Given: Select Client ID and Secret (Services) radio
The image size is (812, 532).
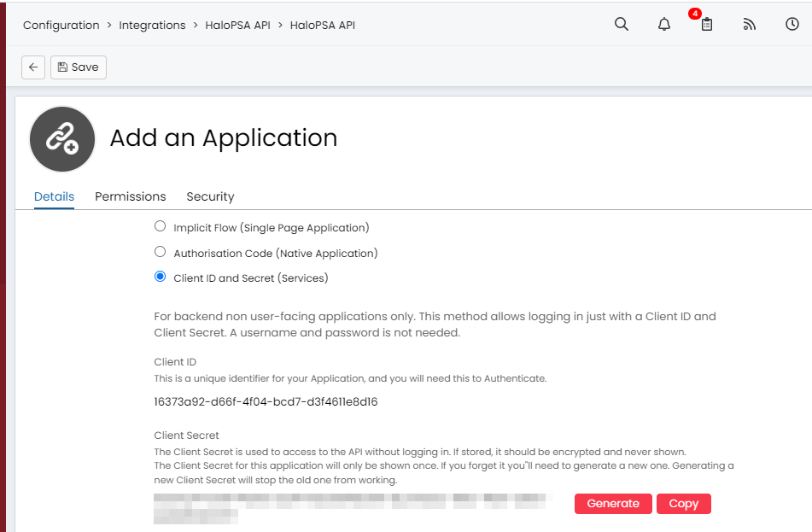Looking at the screenshot, I should 160,278.
